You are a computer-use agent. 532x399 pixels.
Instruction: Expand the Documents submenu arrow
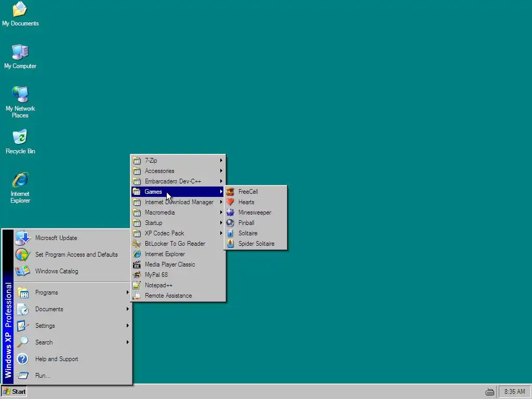tap(128, 309)
